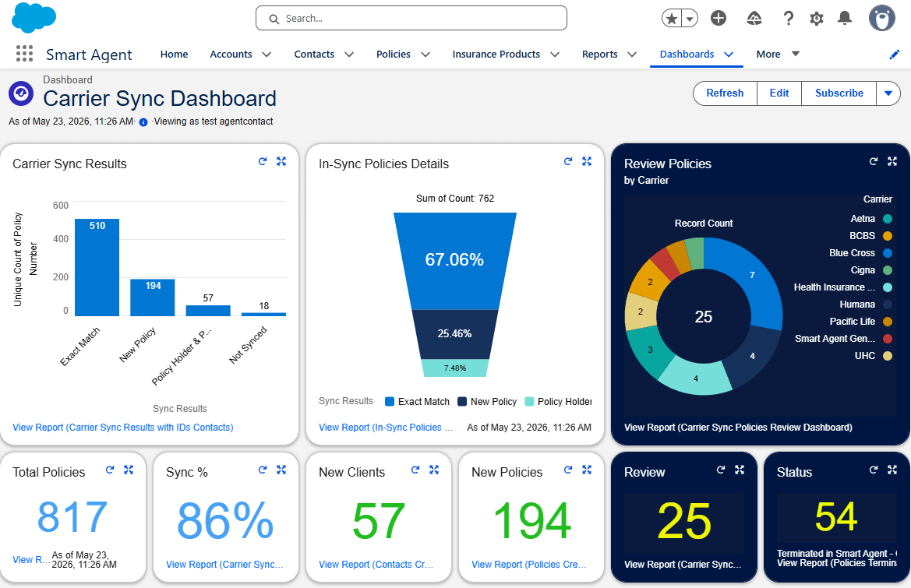Expand the Accounts tab chevron

267,55
